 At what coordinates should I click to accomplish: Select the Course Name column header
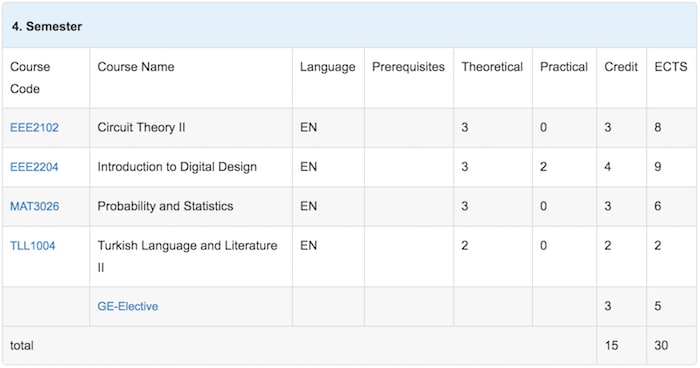click(136, 67)
